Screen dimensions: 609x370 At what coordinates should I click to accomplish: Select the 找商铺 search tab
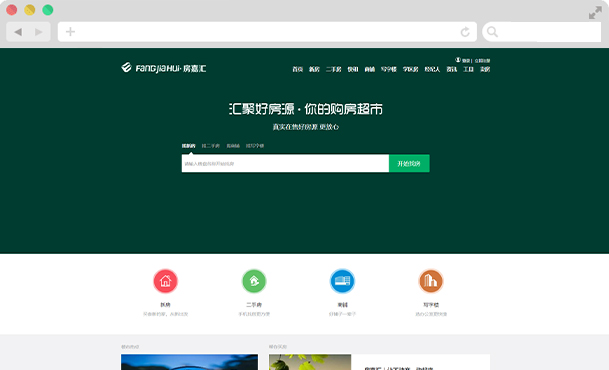(233, 146)
